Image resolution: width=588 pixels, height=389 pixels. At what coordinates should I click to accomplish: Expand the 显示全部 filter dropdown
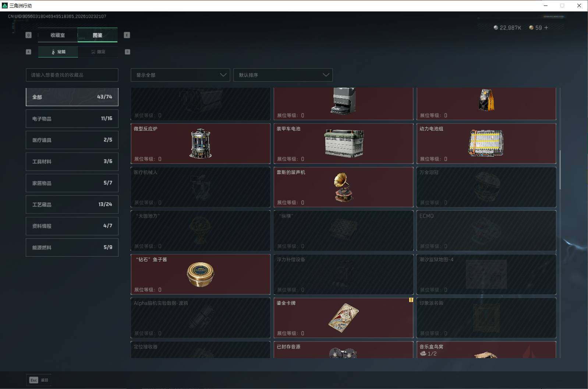point(180,75)
